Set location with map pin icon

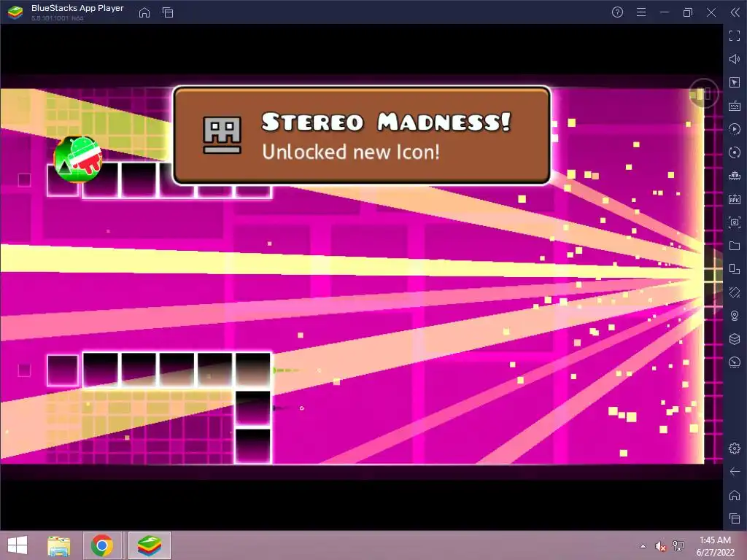click(x=735, y=316)
